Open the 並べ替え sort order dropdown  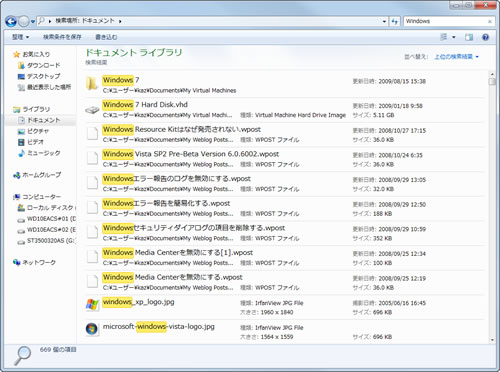coord(456,57)
